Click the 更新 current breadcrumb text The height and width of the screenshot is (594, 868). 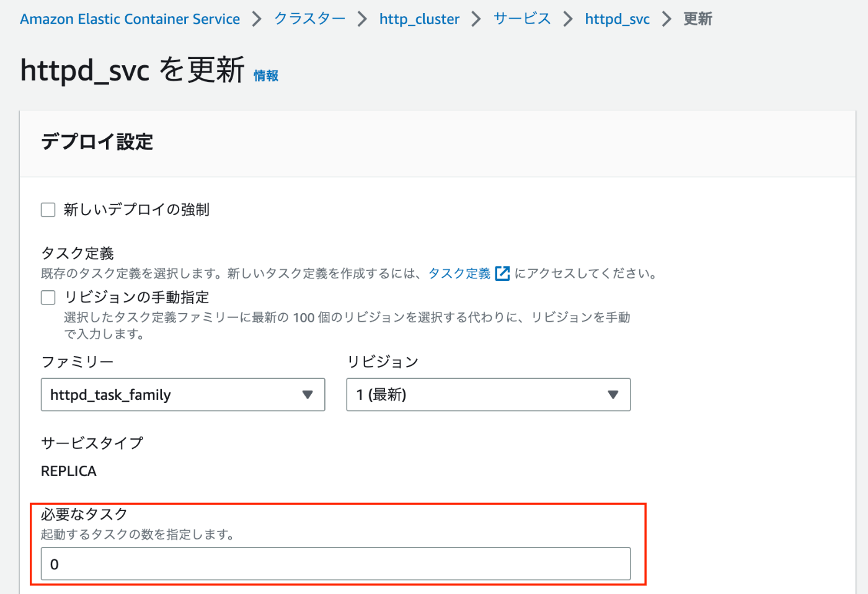(697, 19)
